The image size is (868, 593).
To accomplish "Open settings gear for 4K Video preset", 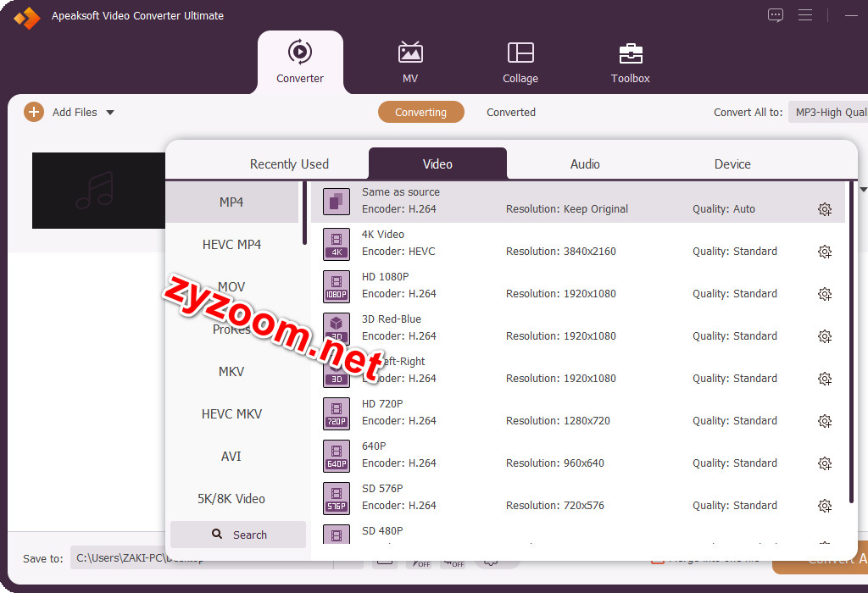I will 825,252.
